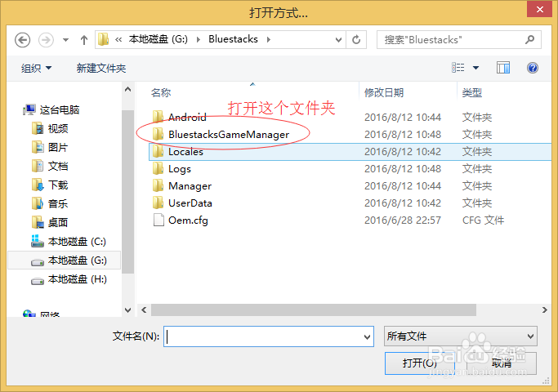Open the 组织 menu
Viewport: 558px width, 392px height.
(36, 68)
